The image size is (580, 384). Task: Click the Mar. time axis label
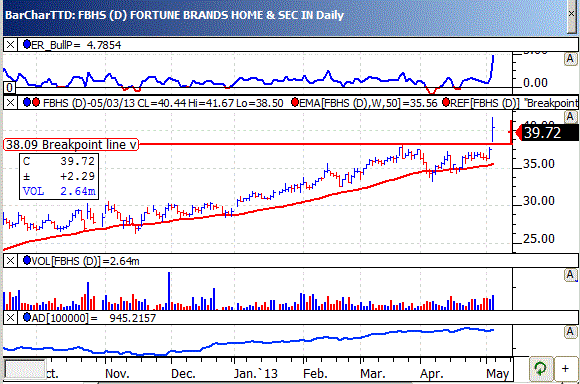[373, 374]
